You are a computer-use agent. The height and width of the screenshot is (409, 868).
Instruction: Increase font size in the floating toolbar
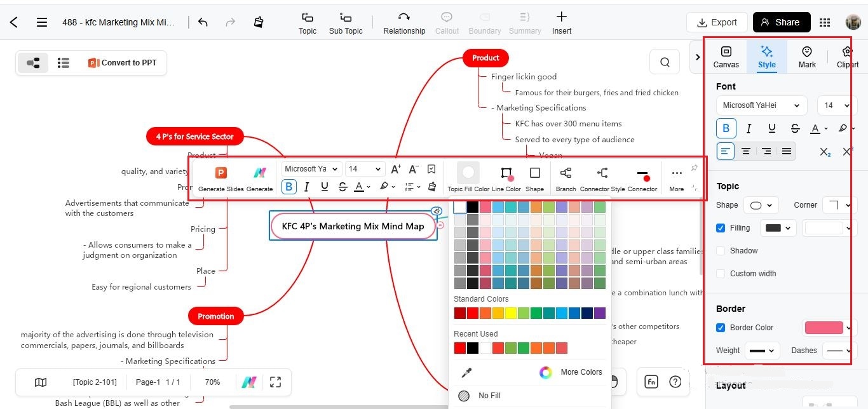point(395,169)
